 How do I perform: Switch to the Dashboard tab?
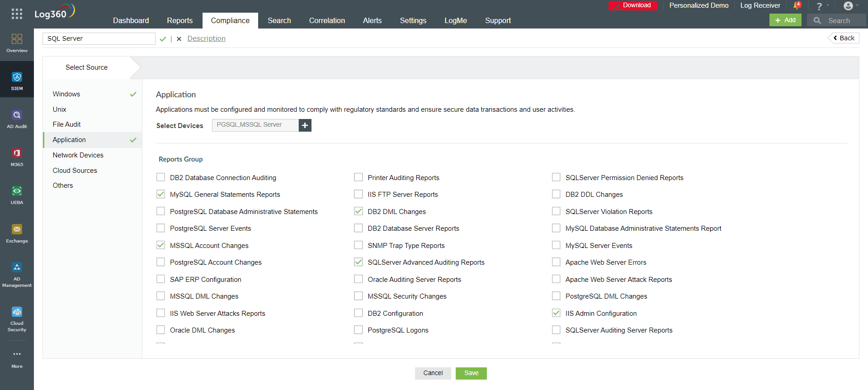point(131,20)
